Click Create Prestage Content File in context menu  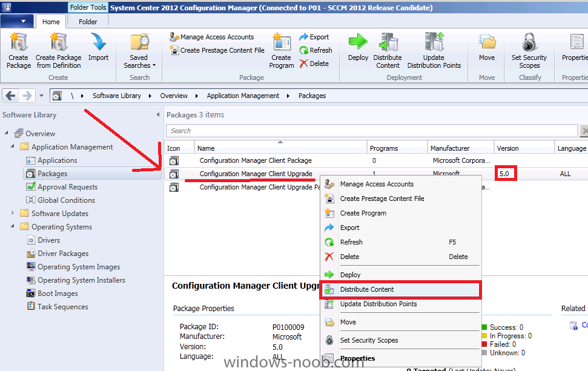(400, 199)
